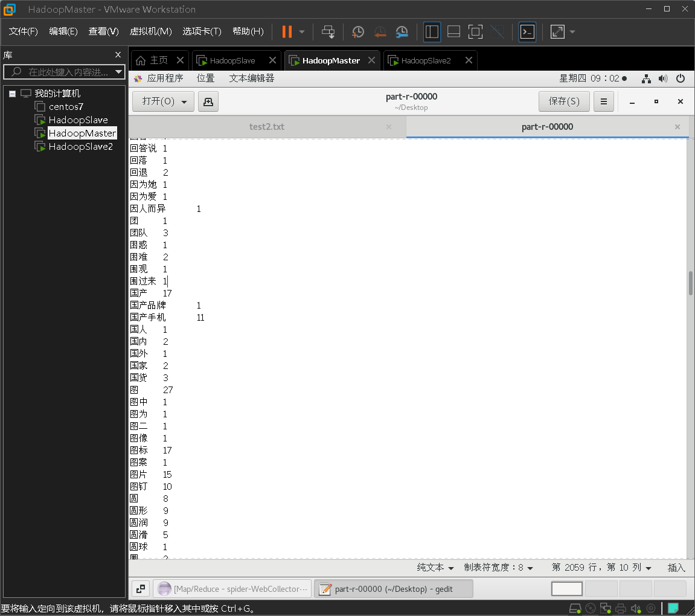Click the gedit part-r-00000 taskbar button
The width and height of the screenshot is (695, 616).
[x=393, y=589]
